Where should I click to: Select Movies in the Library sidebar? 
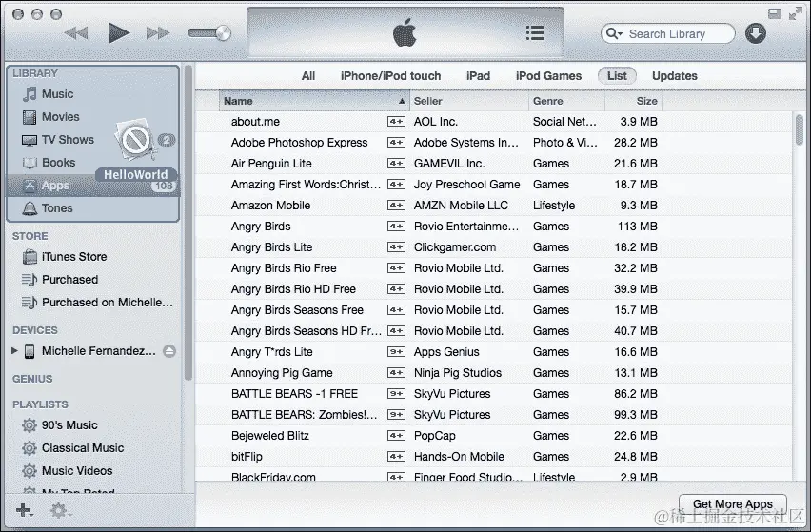click(x=93, y=117)
